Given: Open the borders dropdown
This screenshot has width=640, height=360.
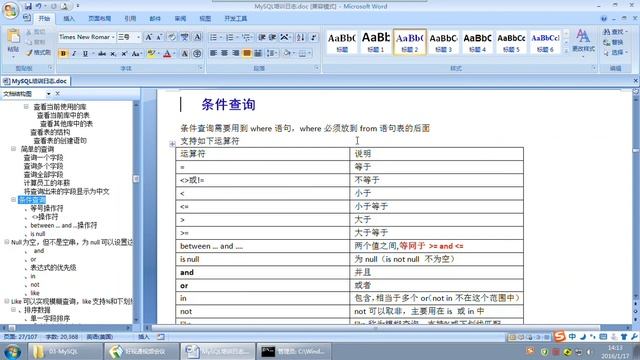Looking at the screenshot, I should tap(310, 53).
